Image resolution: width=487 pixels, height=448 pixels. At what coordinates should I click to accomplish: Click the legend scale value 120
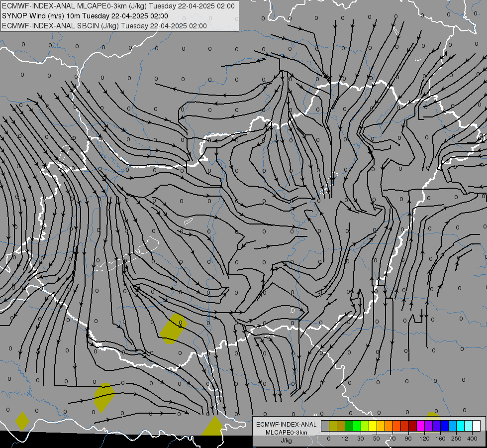(425, 439)
